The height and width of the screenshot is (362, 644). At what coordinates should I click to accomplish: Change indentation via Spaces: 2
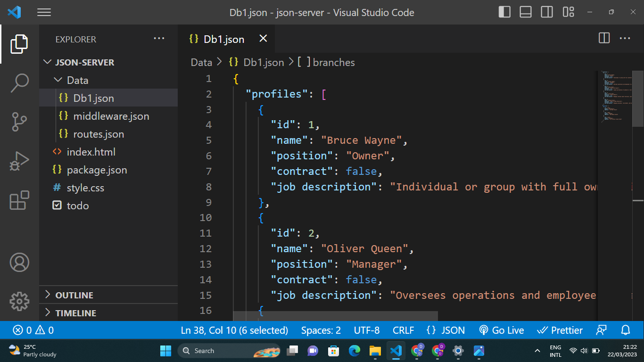[x=321, y=330]
